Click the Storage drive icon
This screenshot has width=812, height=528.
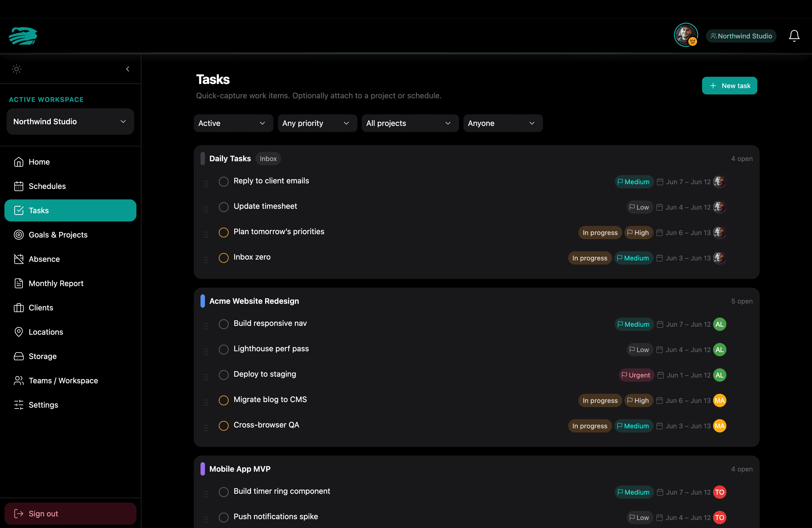19,357
